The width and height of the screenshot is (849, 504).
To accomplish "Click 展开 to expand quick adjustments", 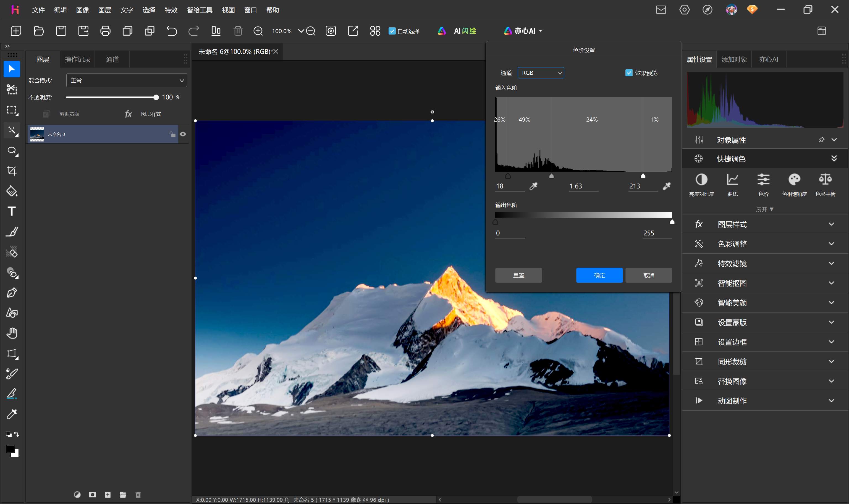I will pos(764,209).
